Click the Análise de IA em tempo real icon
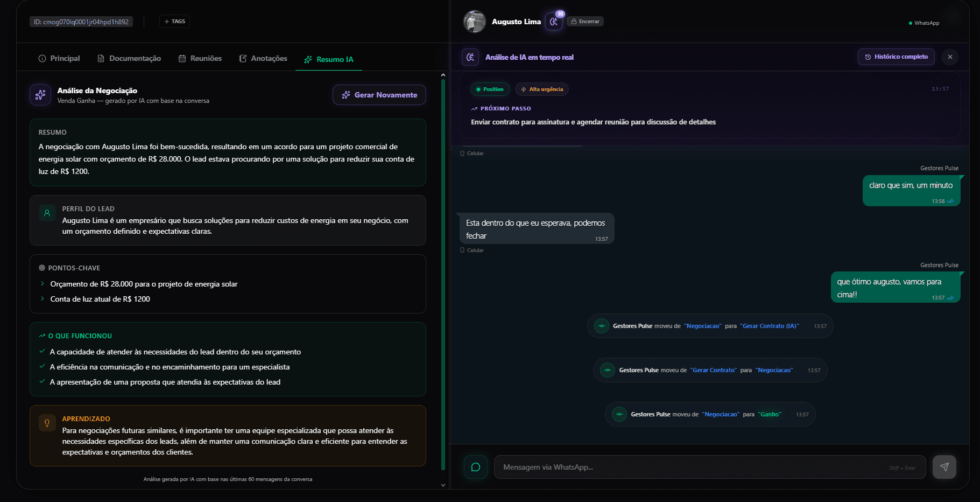The height and width of the screenshot is (502, 980). click(470, 57)
